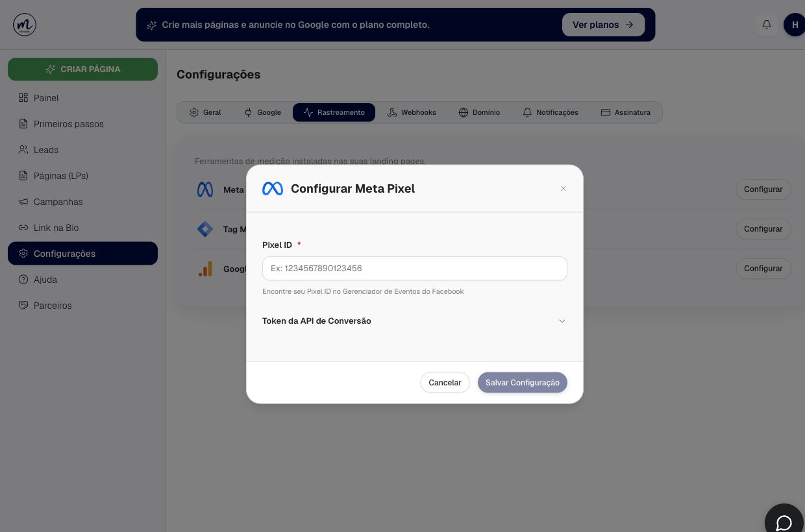This screenshot has height=532, width=805.
Task: Close the Configurar Meta Pixel dialog
Action: (x=563, y=189)
